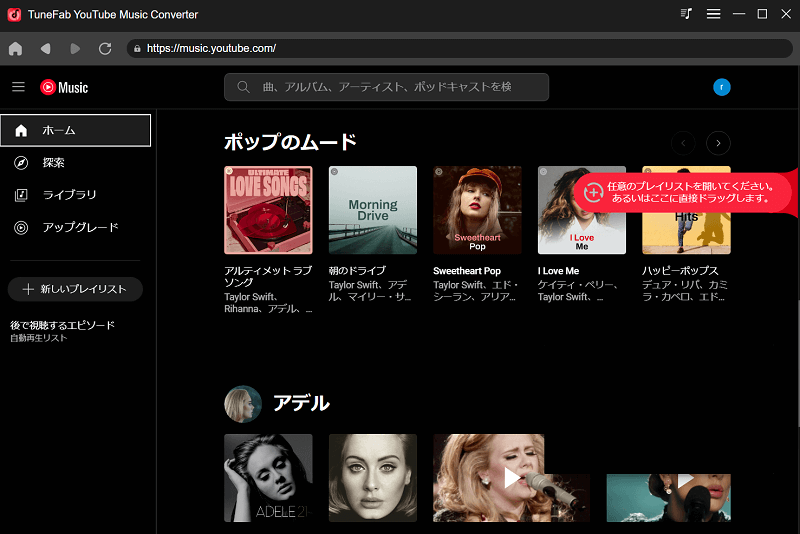Create 新しいプレイリスト
The width and height of the screenshot is (800, 534).
[x=75, y=289]
